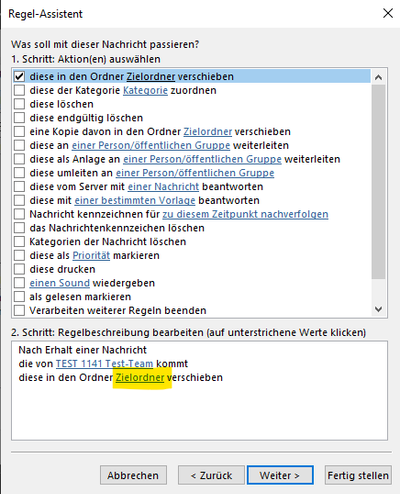The image size is (400, 494).
Task: Check 'Nachricht kennzeichnen für' checkbox
Action: (x=19, y=214)
